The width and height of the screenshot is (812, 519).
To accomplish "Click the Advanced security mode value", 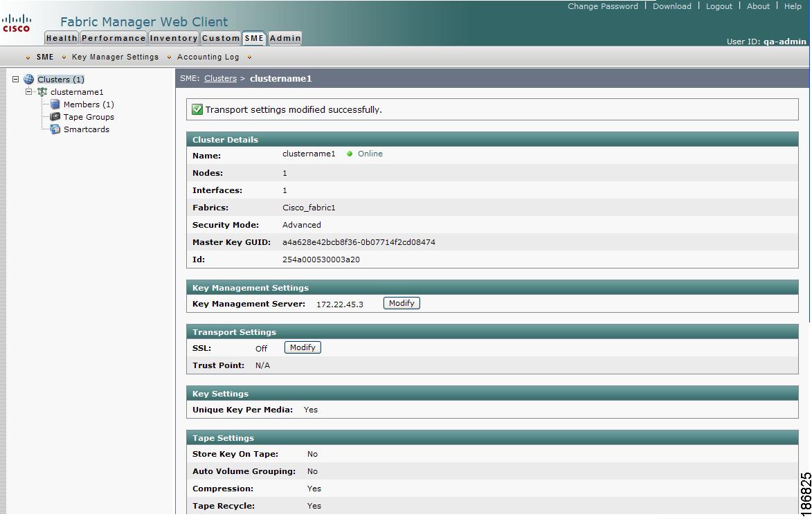I will pyautogui.click(x=301, y=225).
